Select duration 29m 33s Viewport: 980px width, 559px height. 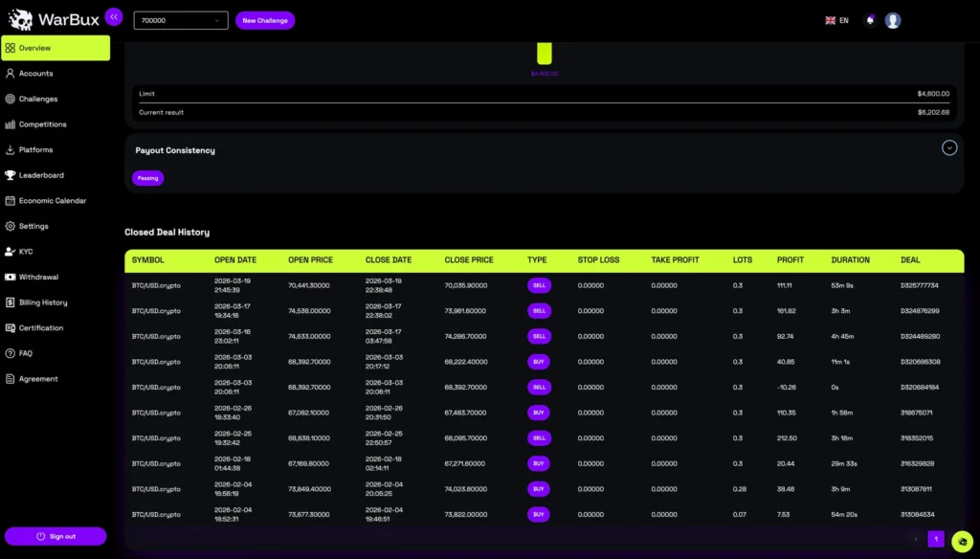(x=844, y=464)
